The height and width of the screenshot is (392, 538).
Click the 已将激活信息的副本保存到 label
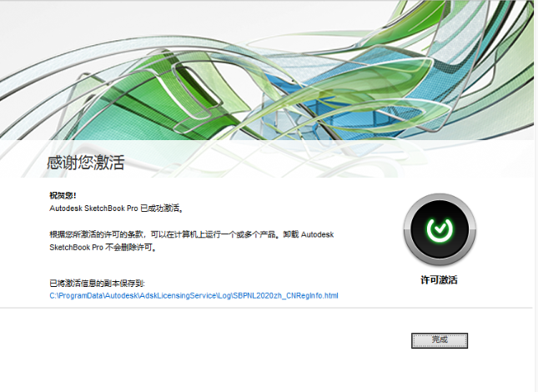click(x=98, y=284)
